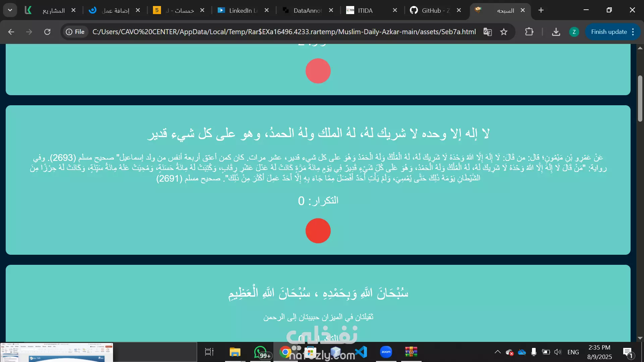Tap the pink counter circle in top card
Image resolution: width=644 pixels, height=362 pixels.
(318, 71)
